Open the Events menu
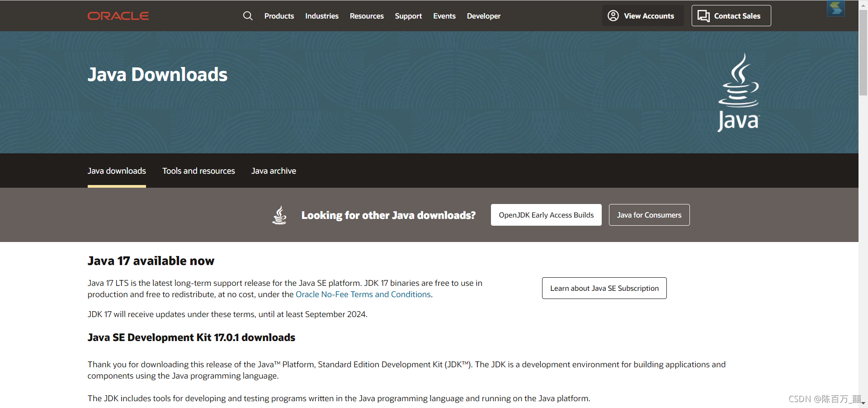This screenshot has height=408, width=868. (x=444, y=16)
